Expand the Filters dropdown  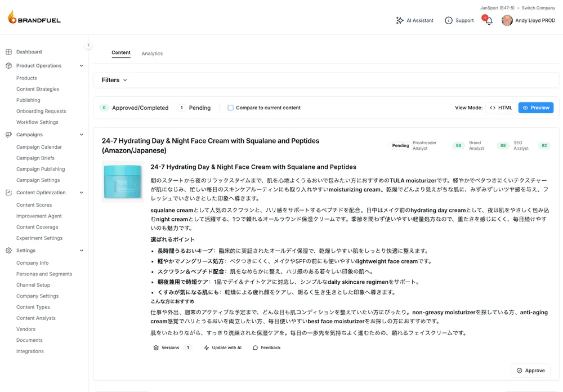coord(114,80)
